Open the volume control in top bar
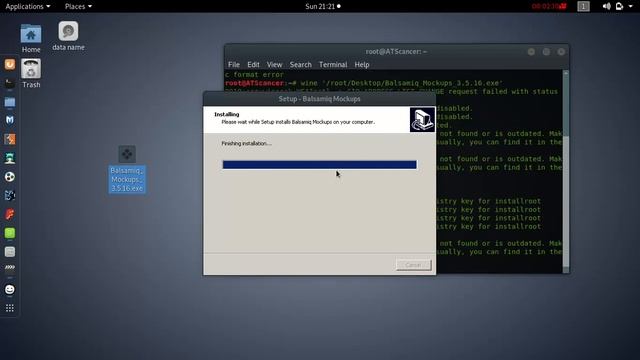Viewport: 640px width, 360px height. pos(607,6)
